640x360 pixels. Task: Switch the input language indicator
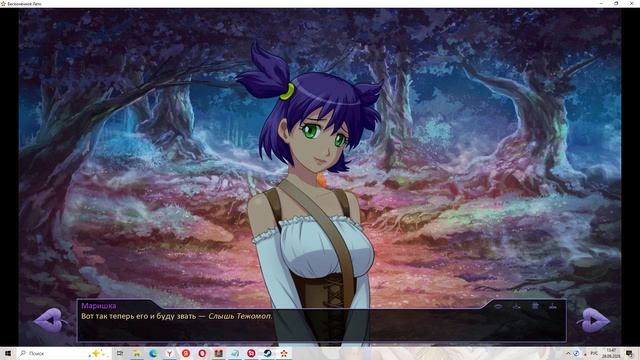(x=594, y=353)
